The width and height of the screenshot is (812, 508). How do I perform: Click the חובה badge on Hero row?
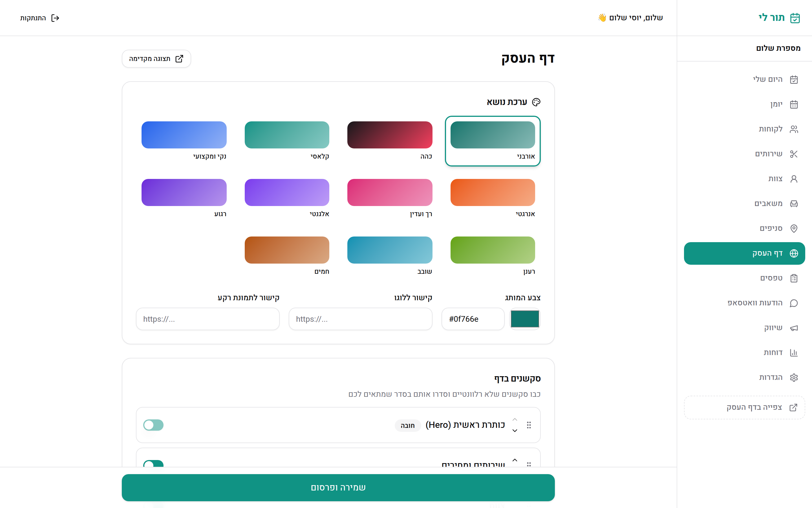(408, 425)
